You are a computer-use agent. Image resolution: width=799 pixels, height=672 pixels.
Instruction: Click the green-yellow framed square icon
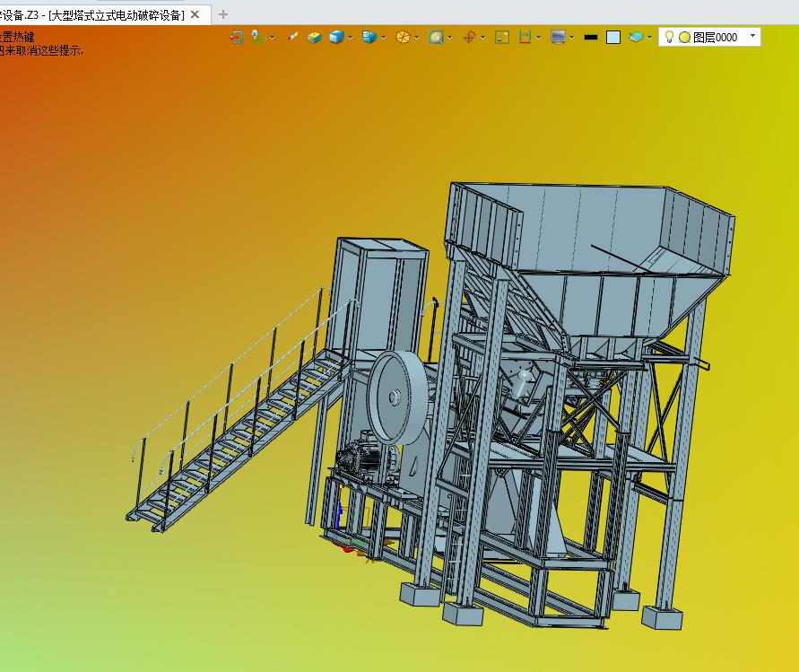click(502, 37)
